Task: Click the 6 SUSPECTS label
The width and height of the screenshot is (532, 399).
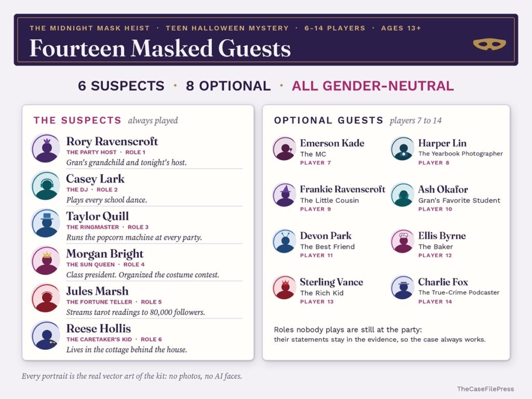Action: (121, 86)
